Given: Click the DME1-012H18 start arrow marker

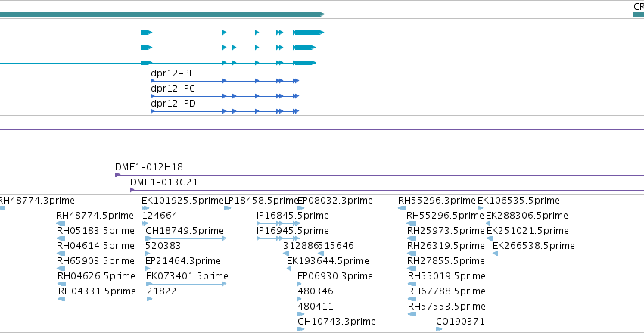Looking at the screenshot, I should coord(117,175).
